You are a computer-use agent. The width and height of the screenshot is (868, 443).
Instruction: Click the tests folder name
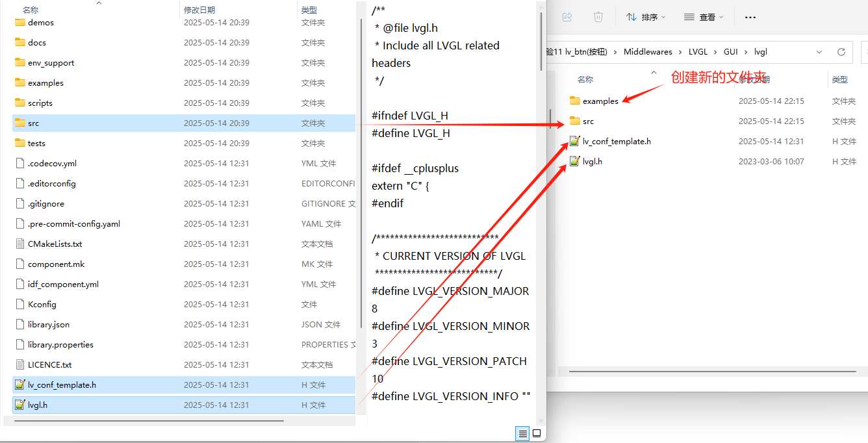[x=36, y=144]
